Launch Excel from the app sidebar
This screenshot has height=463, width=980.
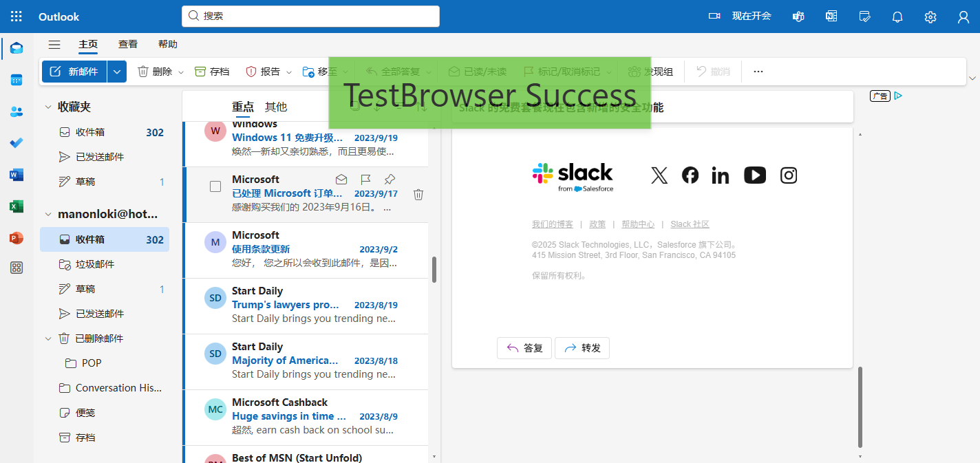17,206
